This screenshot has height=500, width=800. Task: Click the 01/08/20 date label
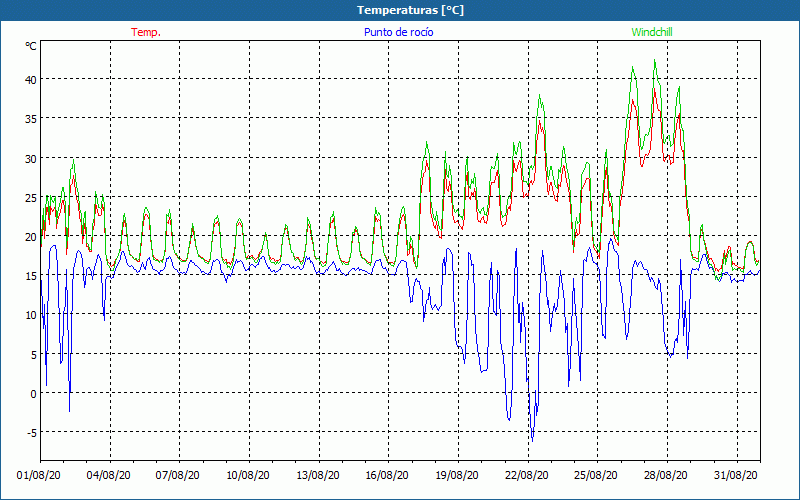(39, 475)
